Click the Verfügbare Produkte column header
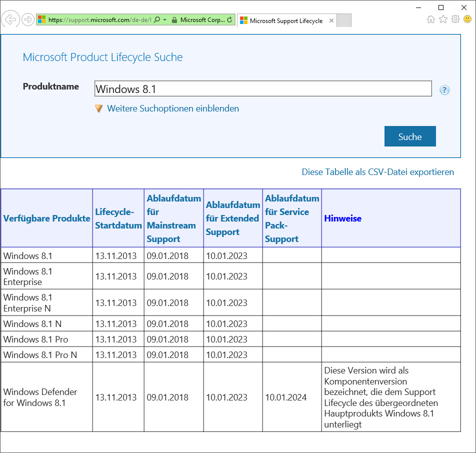Screen dimensions: 476x453 pos(46,218)
